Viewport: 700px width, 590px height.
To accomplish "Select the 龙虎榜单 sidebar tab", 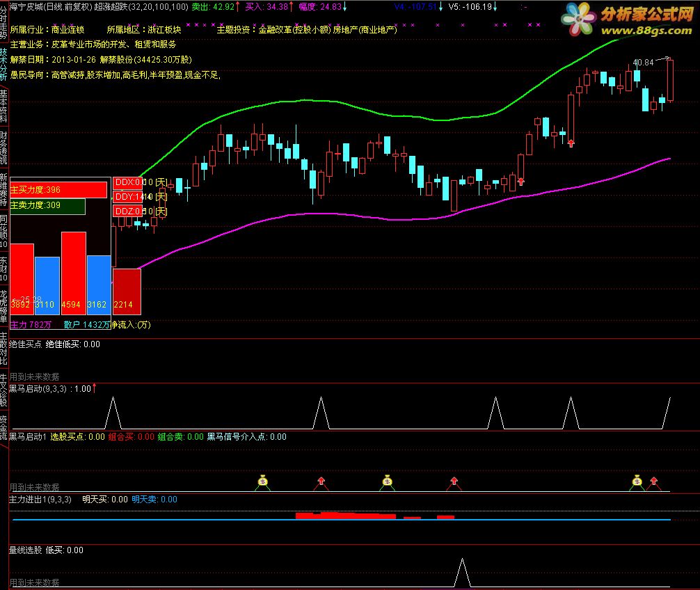I will click(x=3, y=306).
